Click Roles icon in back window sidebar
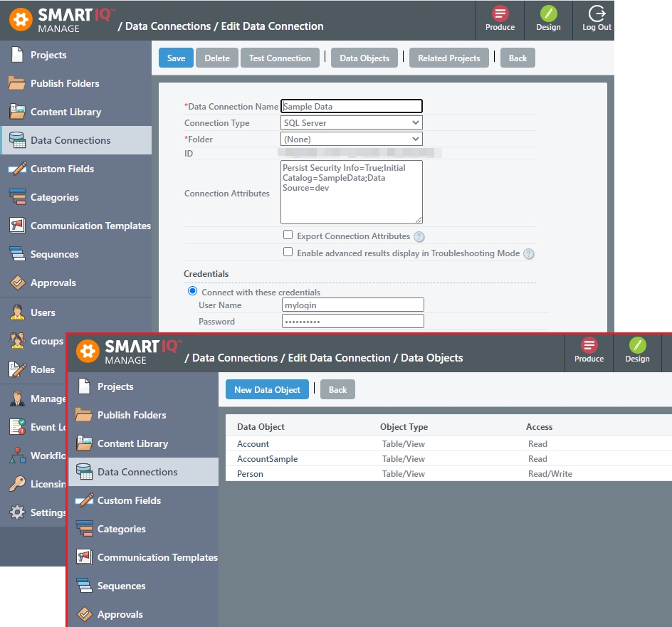The width and height of the screenshot is (672, 627). coord(17,369)
